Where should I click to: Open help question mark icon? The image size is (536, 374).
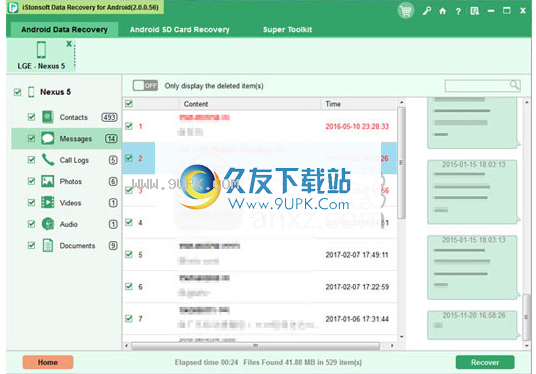pyautogui.click(x=458, y=11)
